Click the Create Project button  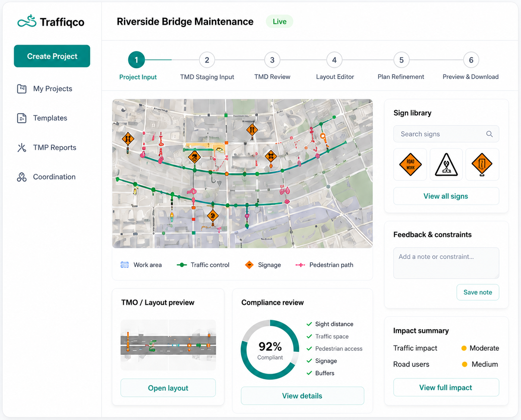(x=52, y=56)
